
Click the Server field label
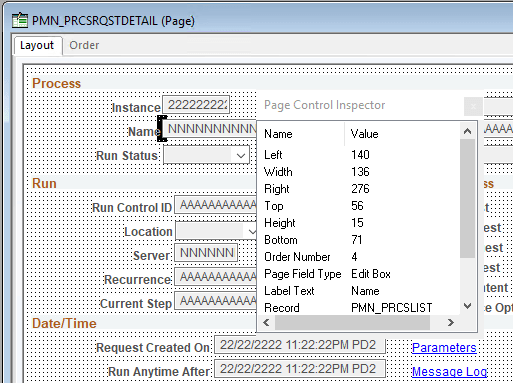click(x=152, y=256)
